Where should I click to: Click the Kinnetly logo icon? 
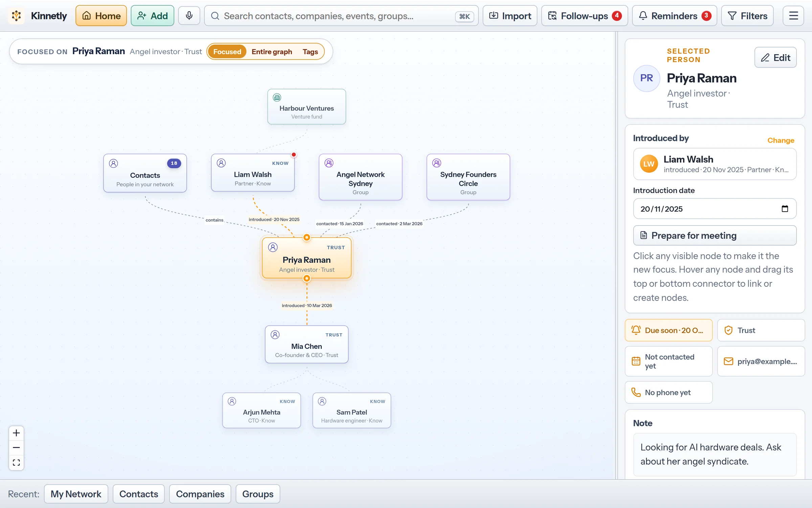pos(16,16)
